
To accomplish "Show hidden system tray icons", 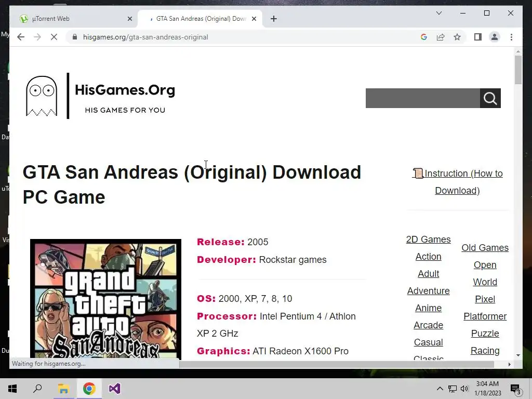I will click(440, 389).
